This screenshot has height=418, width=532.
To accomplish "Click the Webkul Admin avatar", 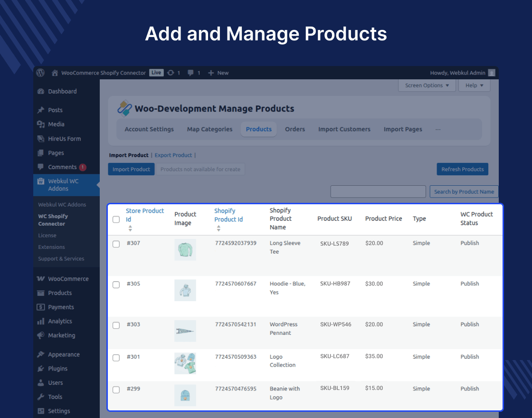I will tap(491, 73).
